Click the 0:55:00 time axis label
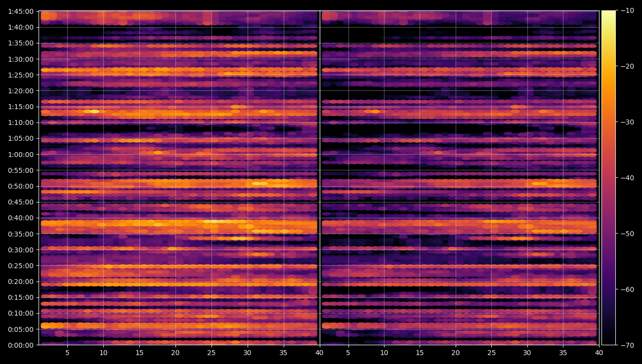 coord(21,170)
